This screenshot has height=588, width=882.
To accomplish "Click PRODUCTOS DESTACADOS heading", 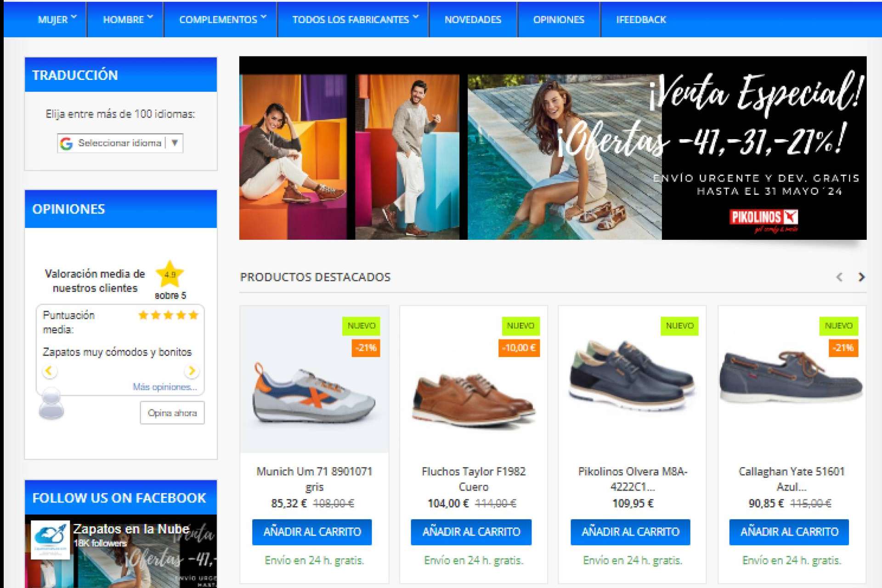I will (315, 277).
